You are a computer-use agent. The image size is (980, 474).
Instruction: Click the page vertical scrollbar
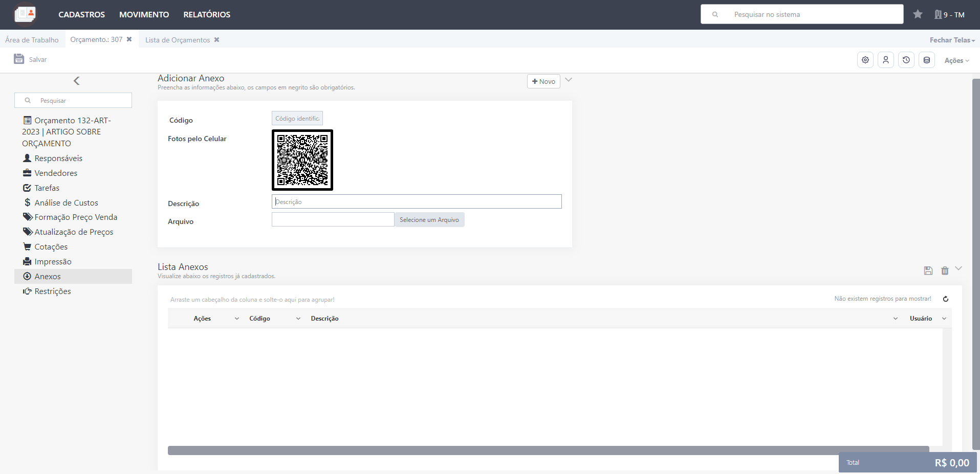click(x=976, y=264)
